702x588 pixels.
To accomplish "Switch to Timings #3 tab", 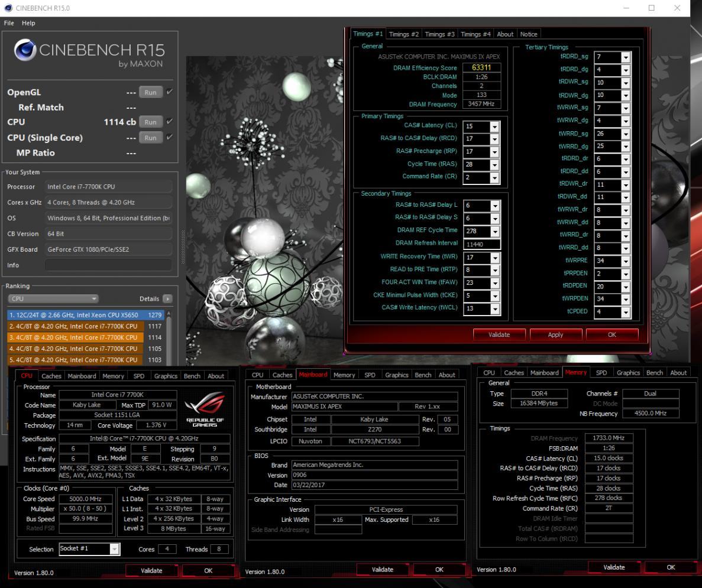I will (439, 34).
